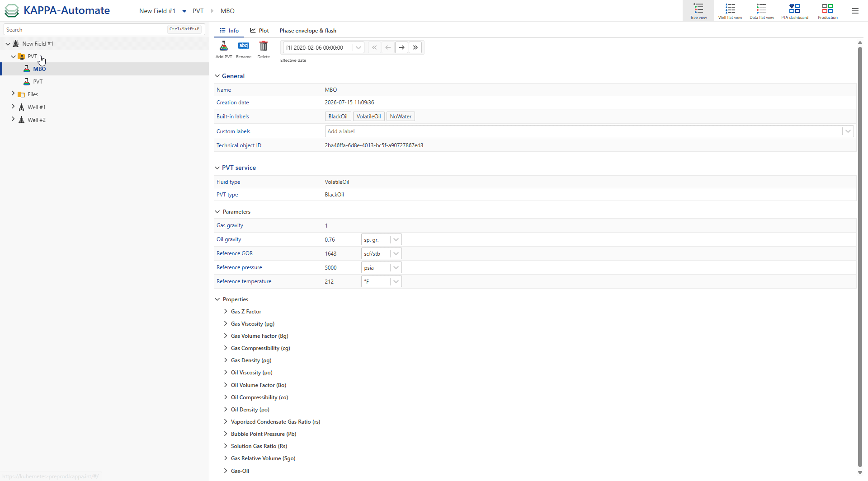The height and width of the screenshot is (481, 868).
Task: Select the Files folder in the tree
Action: (x=33, y=94)
